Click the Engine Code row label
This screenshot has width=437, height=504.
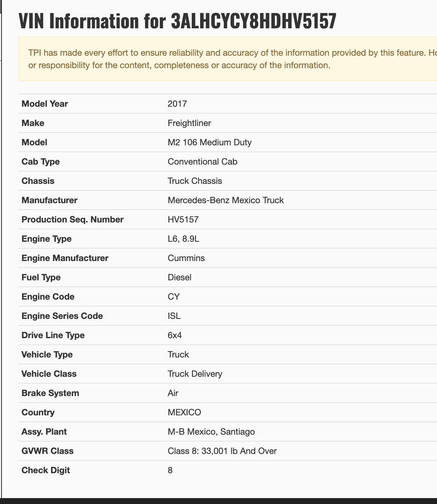48,296
